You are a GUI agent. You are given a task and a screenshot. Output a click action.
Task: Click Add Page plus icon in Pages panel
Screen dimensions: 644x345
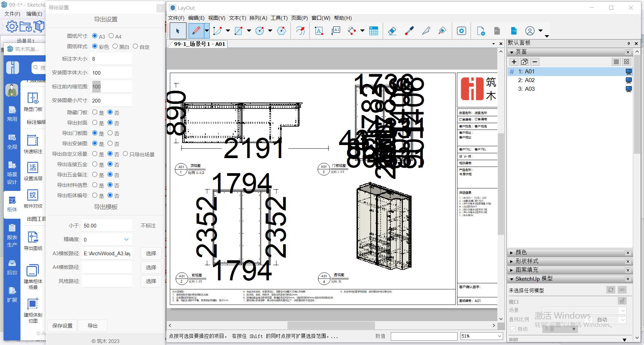point(514,62)
